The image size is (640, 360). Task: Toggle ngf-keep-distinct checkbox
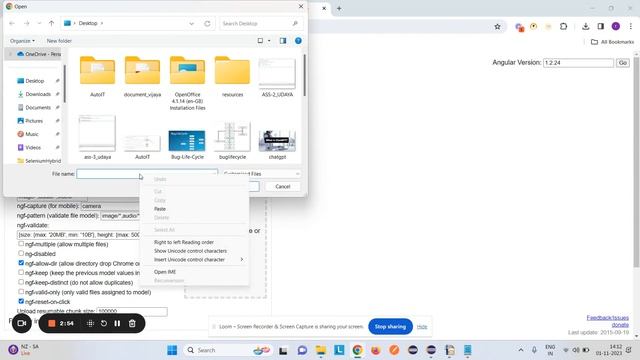[21, 282]
